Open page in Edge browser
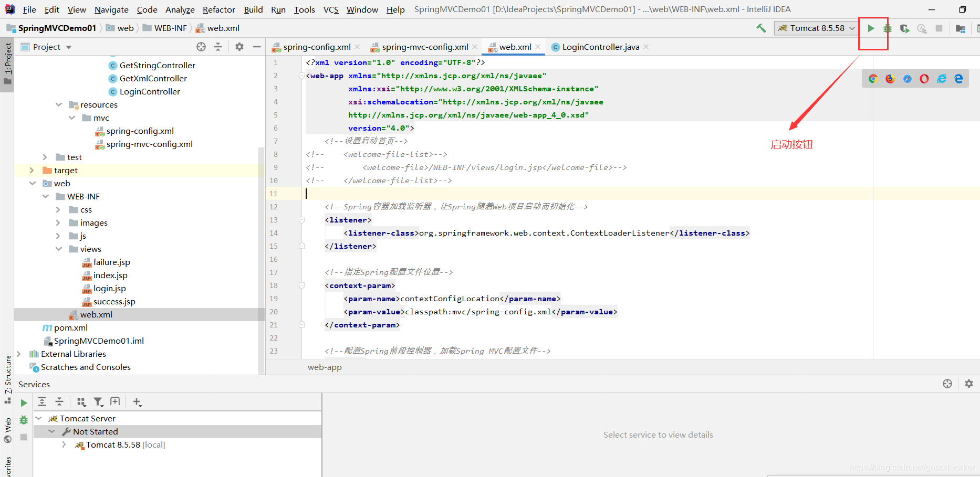 [959, 79]
